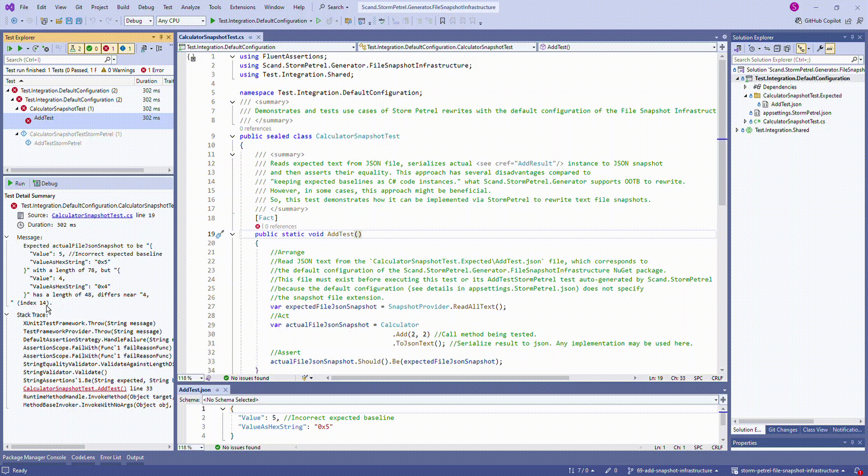Toggle the passed tests filter showing 0
868x476 pixels.
pos(92,48)
